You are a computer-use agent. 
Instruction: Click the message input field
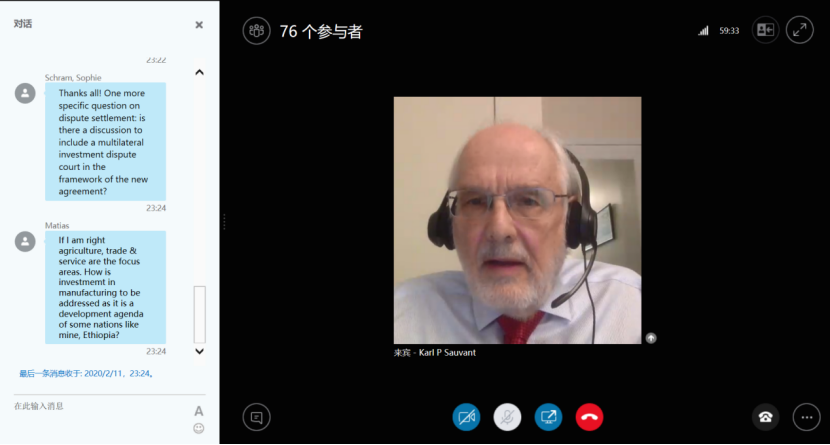tap(95, 406)
